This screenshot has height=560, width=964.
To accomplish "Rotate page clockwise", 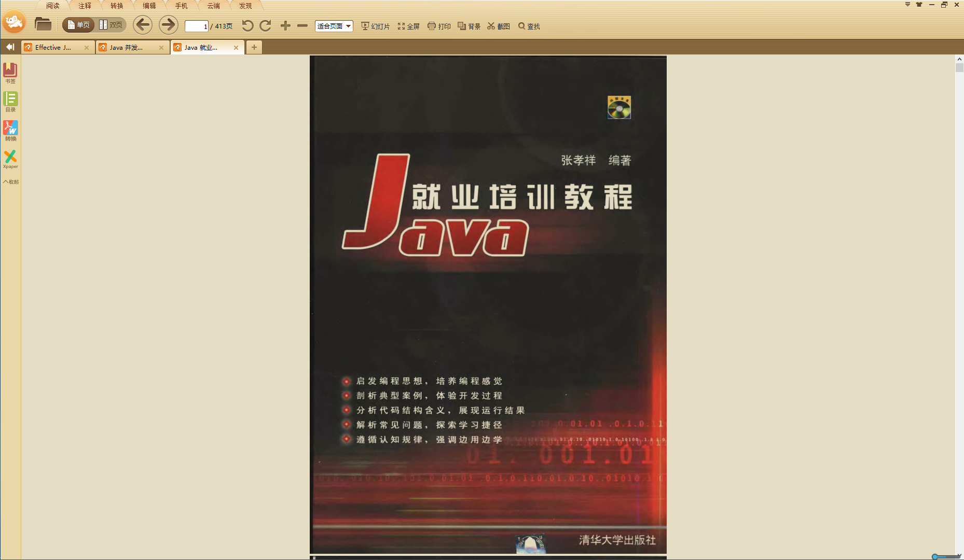I will 265,25.
